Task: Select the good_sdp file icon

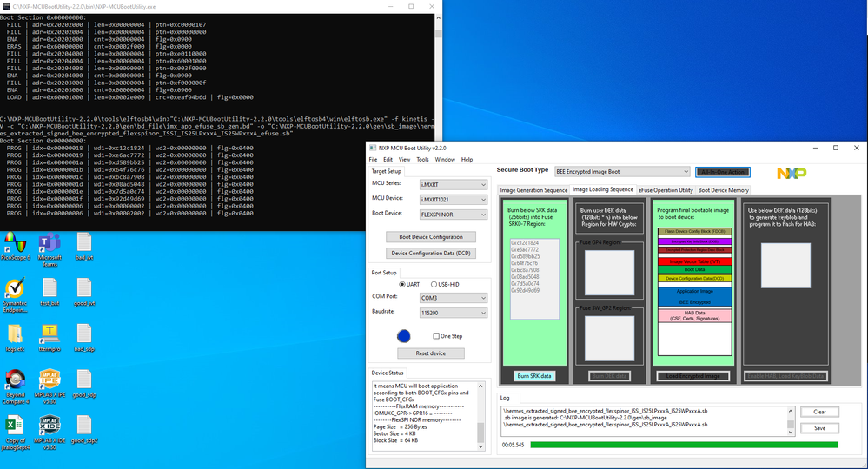Action: coord(84,384)
